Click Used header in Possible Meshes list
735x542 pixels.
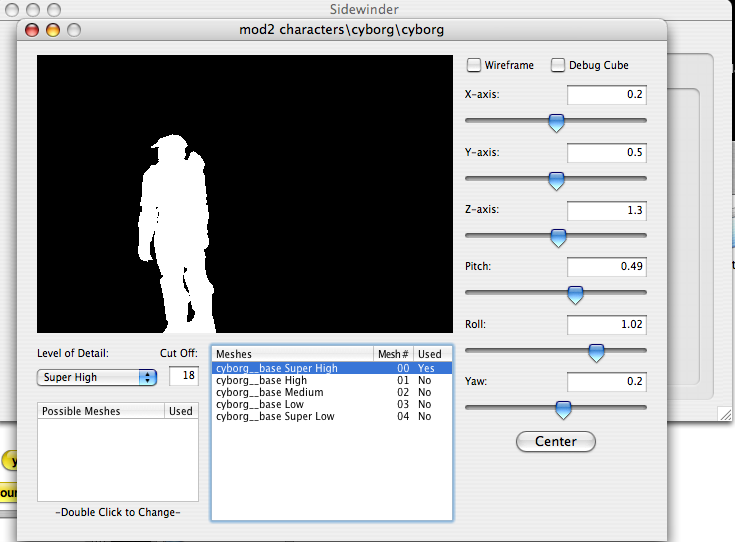[181, 411]
